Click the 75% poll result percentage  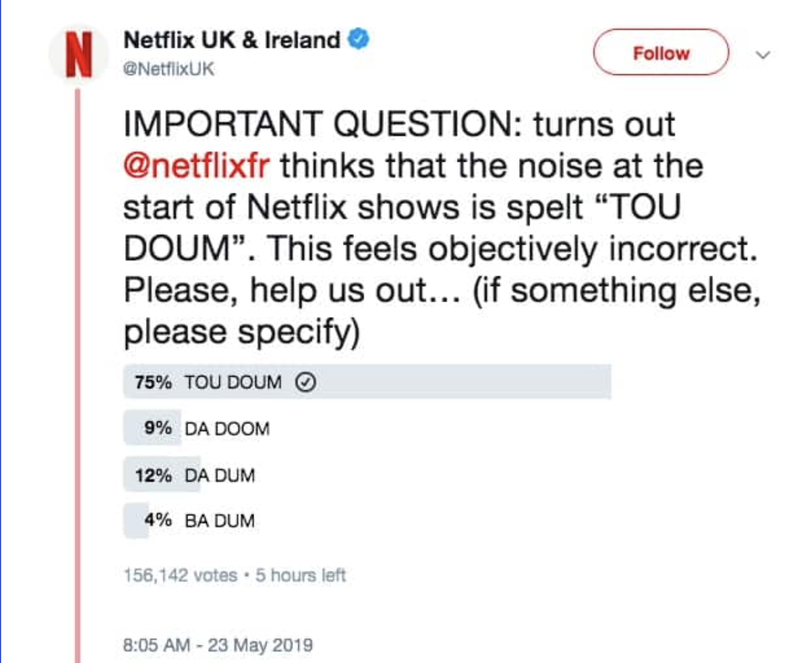tap(153, 382)
